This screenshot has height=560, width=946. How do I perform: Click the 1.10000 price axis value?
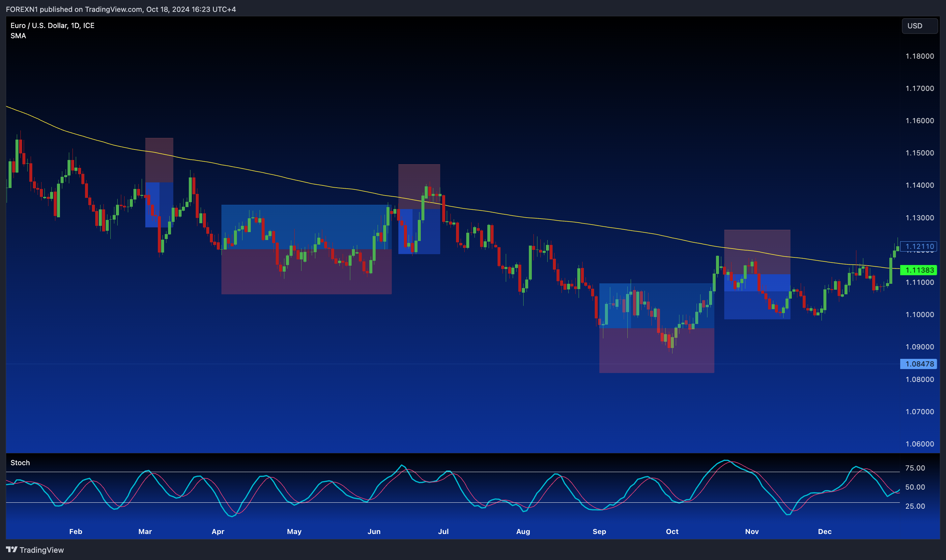pos(920,314)
